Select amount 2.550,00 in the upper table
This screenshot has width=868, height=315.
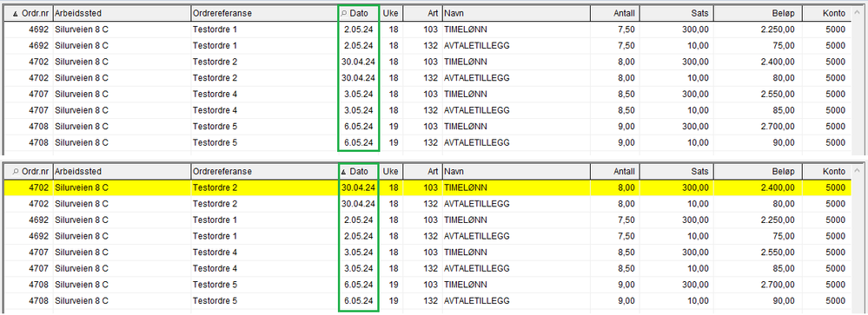coord(778,94)
